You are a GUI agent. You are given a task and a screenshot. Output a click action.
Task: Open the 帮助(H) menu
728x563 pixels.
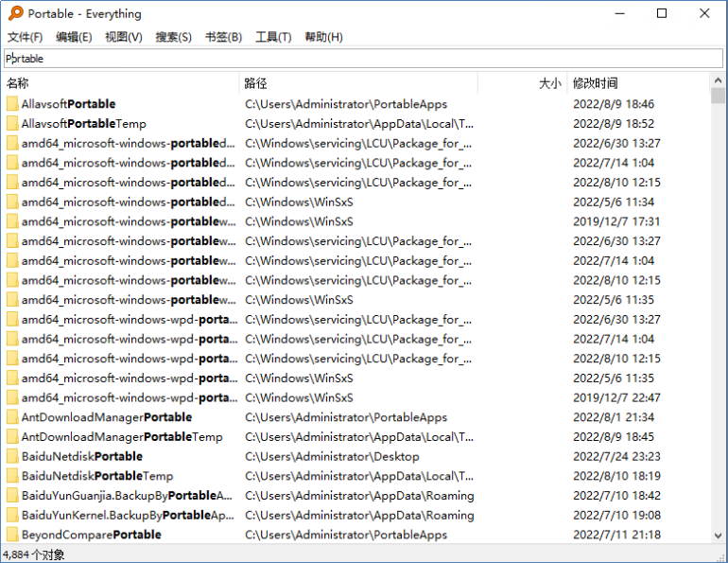(323, 37)
